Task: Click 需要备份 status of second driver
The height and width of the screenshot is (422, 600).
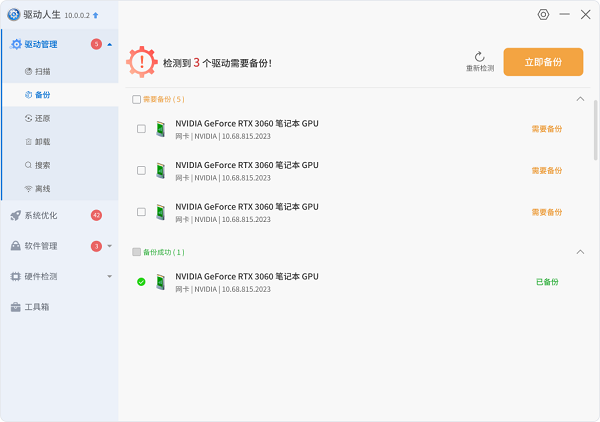Action: click(546, 171)
